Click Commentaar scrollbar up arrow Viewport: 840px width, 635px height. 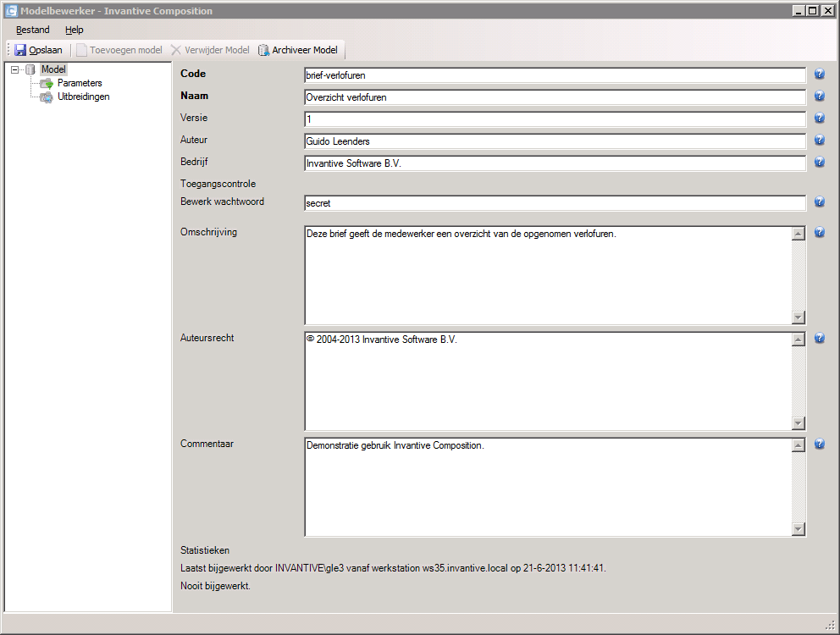pos(799,445)
